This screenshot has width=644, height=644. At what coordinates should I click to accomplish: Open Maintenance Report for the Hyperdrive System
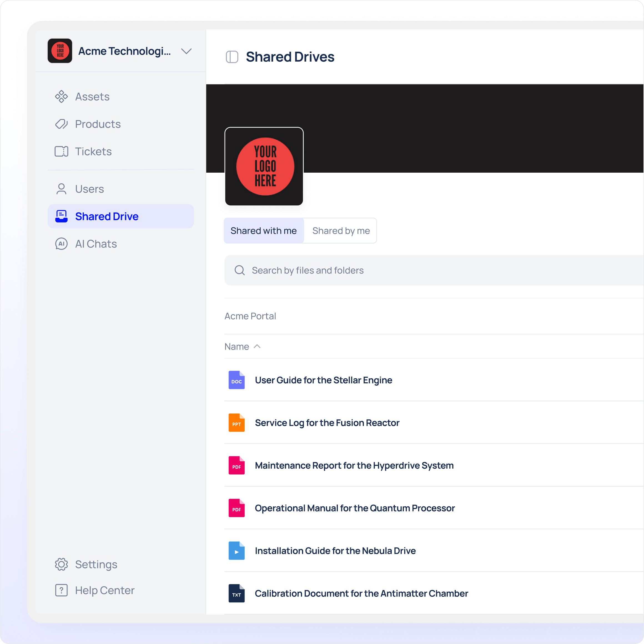[354, 465]
